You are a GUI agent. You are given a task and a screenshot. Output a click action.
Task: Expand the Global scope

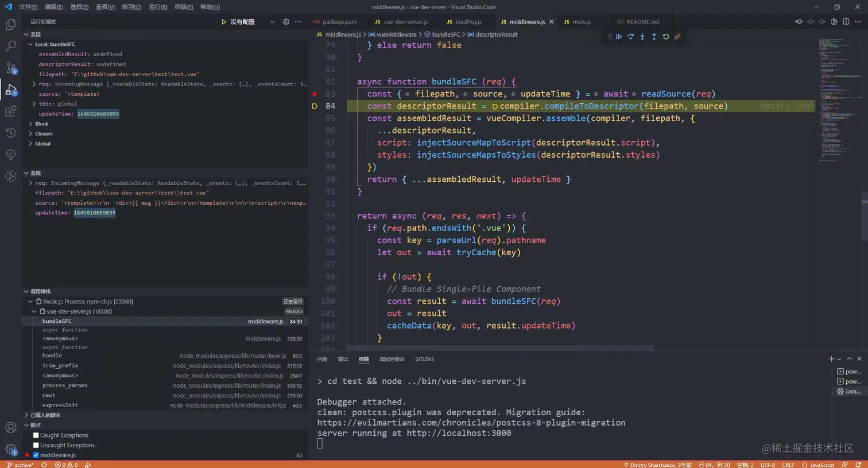click(30, 144)
